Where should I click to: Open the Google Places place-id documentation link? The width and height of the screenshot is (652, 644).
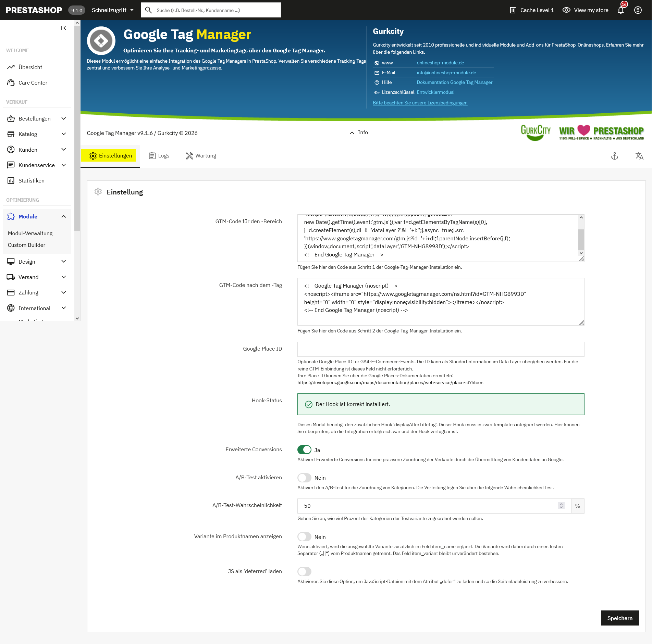pyautogui.click(x=390, y=383)
